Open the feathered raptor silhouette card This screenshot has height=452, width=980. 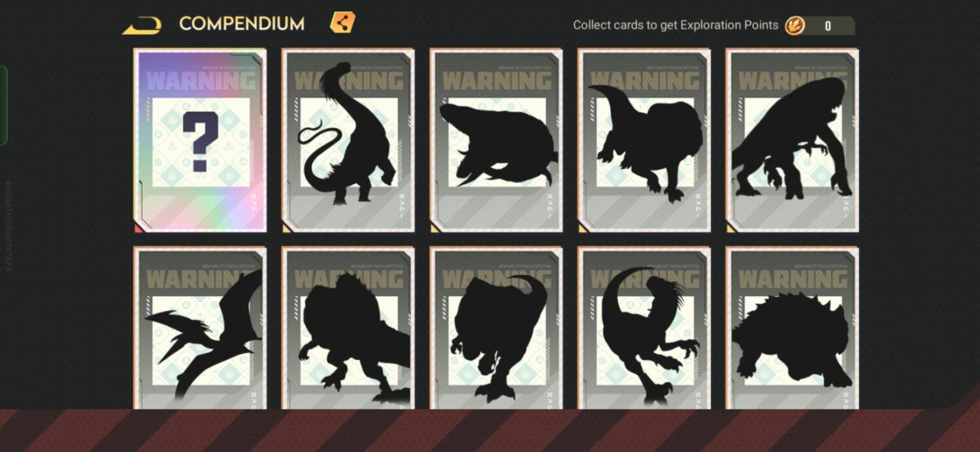click(x=644, y=328)
